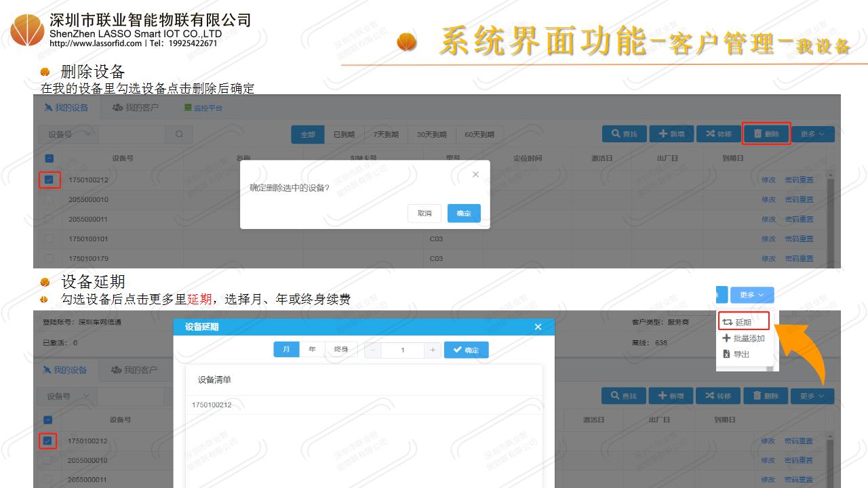The image size is (868, 488).
Task: Increase the extension count with the plus button
Action: [x=432, y=350]
